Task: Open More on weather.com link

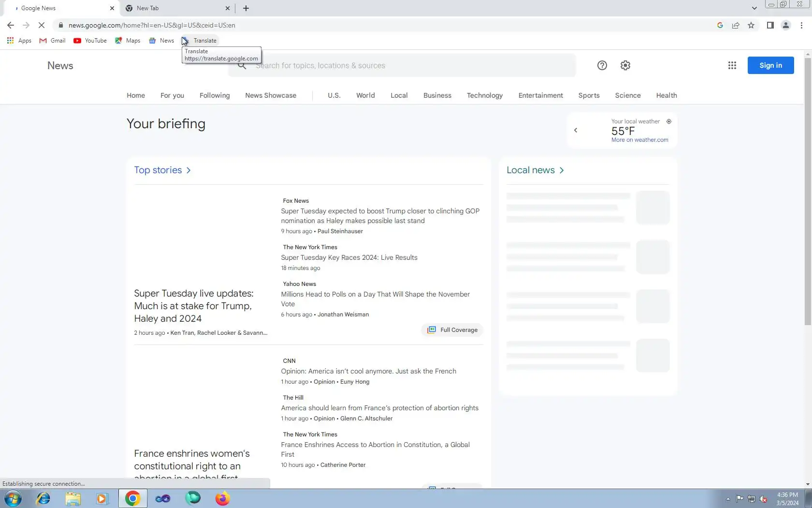Action: click(x=640, y=140)
